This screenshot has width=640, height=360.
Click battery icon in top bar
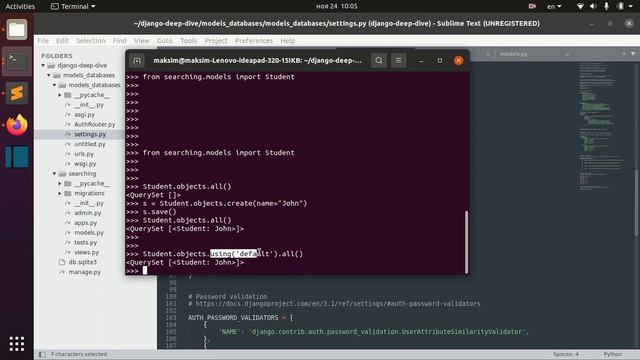pos(620,6)
